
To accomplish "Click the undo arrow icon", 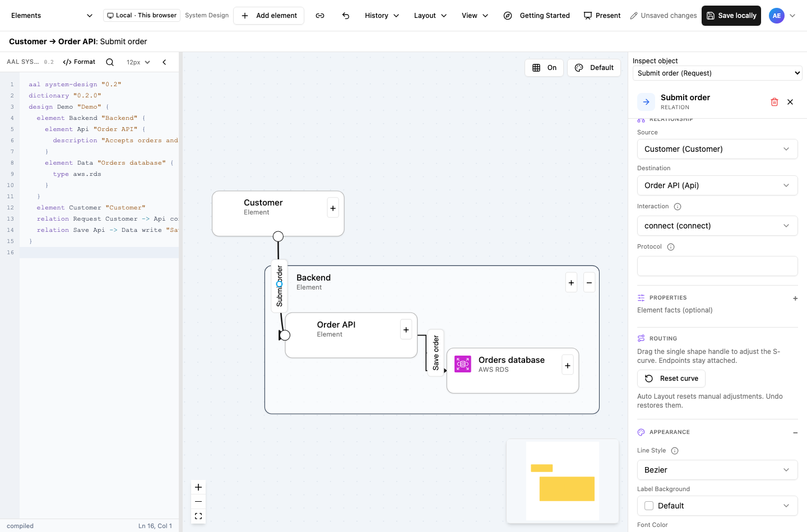I will (346, 16).
